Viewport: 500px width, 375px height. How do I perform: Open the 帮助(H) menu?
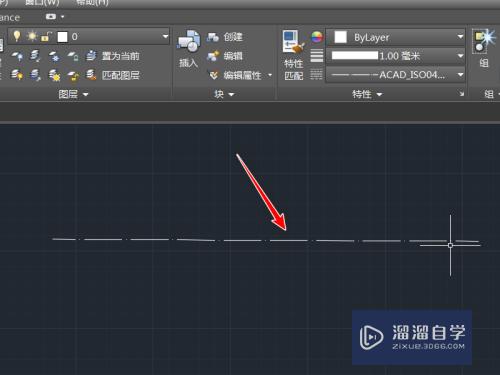pos(92,3)
